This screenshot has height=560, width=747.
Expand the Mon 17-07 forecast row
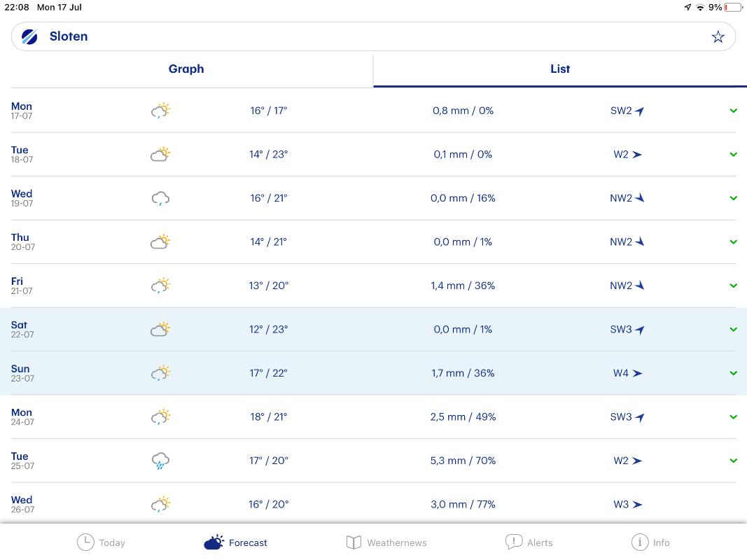(x=733, y=111)
